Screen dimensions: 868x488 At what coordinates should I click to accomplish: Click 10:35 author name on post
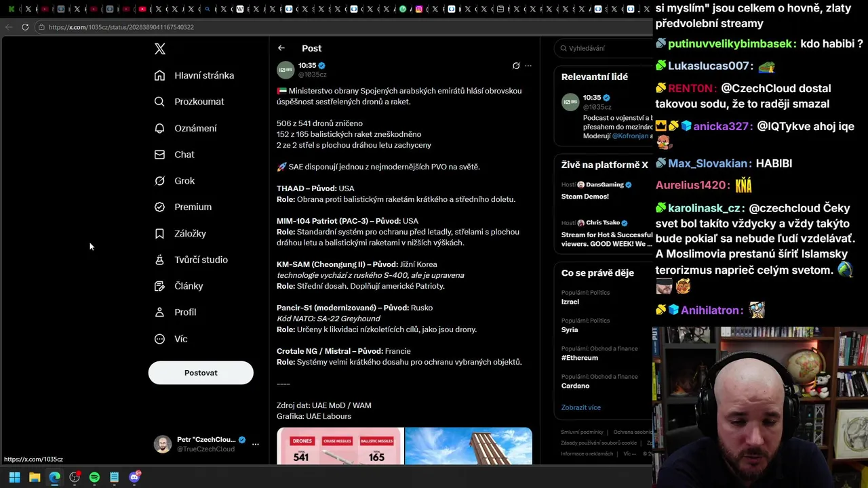point(307,66)
